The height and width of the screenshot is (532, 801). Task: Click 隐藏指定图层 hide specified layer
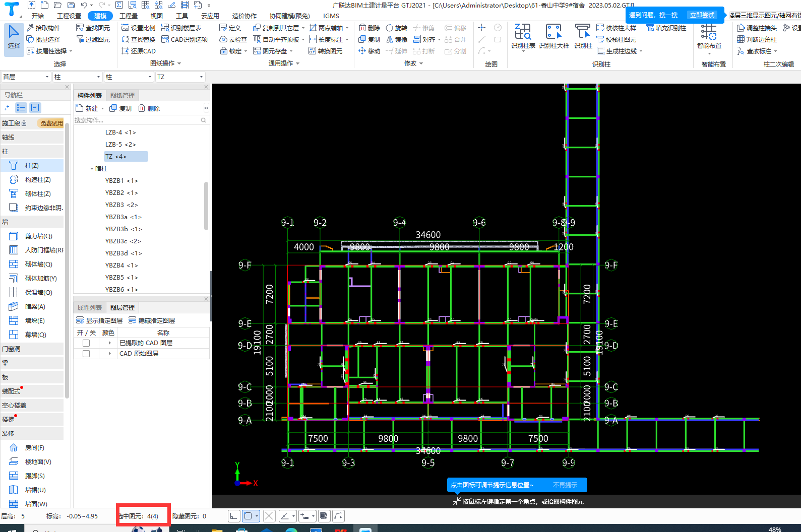pos(152,320)
